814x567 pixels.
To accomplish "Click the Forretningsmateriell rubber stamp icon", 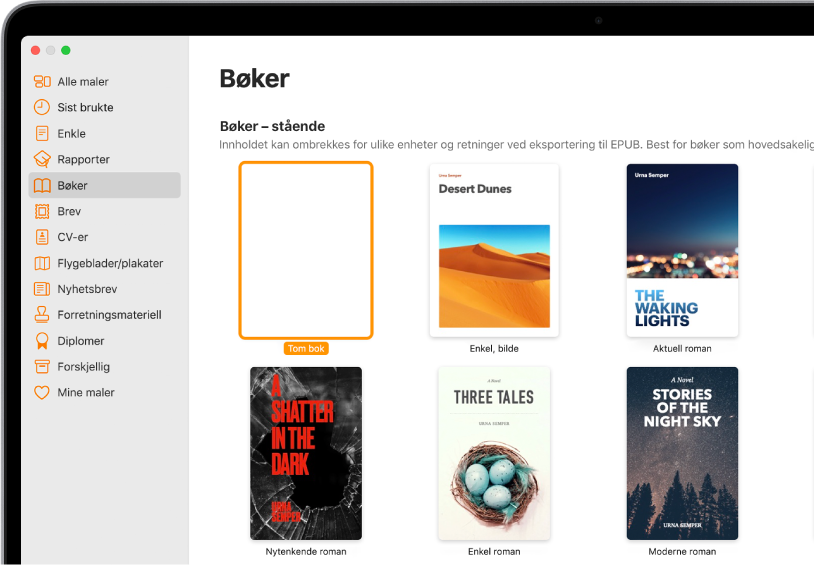I will tap(42, 315).
